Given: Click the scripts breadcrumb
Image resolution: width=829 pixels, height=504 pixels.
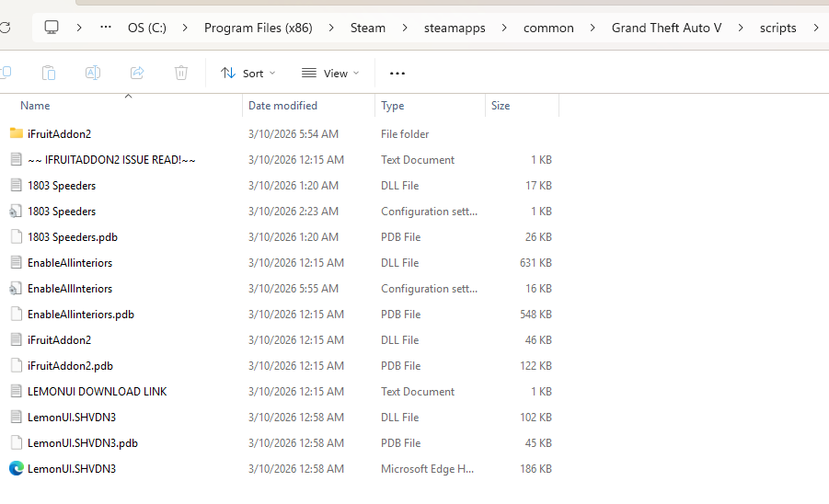Looking at the screenshot, I should coord(777,28).
